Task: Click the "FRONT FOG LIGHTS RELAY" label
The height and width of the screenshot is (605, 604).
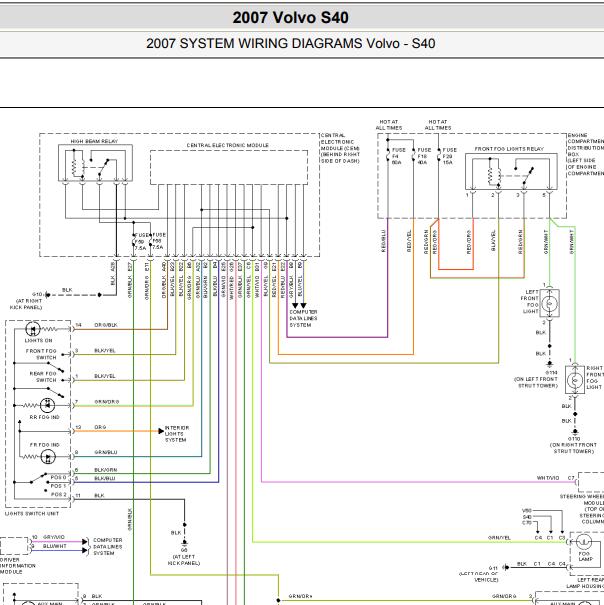Action: (x=509, y=149)
